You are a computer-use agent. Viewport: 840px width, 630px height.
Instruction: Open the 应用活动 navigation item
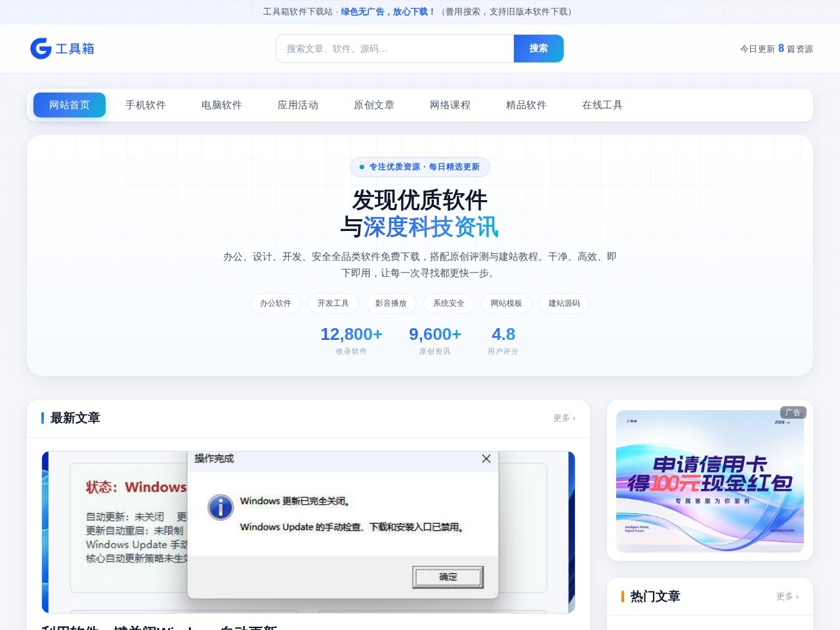click(298, 105)
